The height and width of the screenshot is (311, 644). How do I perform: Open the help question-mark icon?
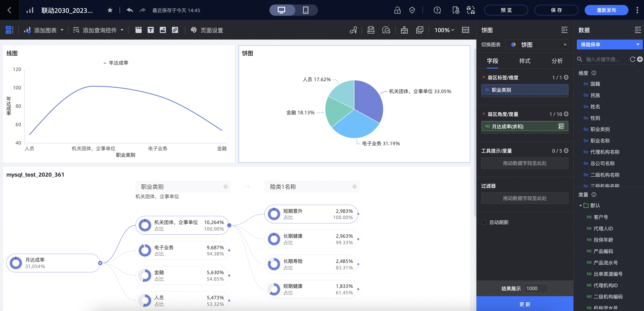point(437,10)
